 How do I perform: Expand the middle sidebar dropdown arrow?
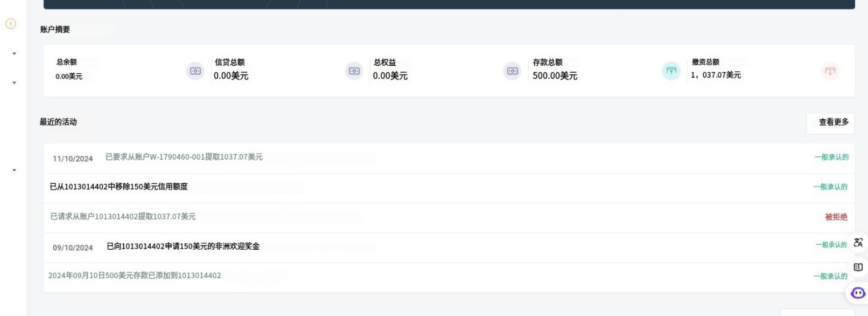pyautogui.click(x=14, y=83)
